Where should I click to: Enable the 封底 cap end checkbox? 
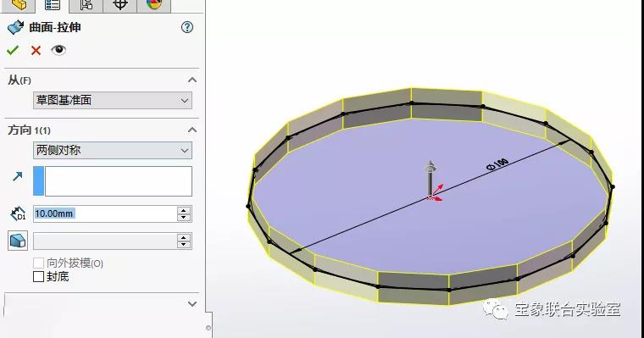[x=38, y=276]
